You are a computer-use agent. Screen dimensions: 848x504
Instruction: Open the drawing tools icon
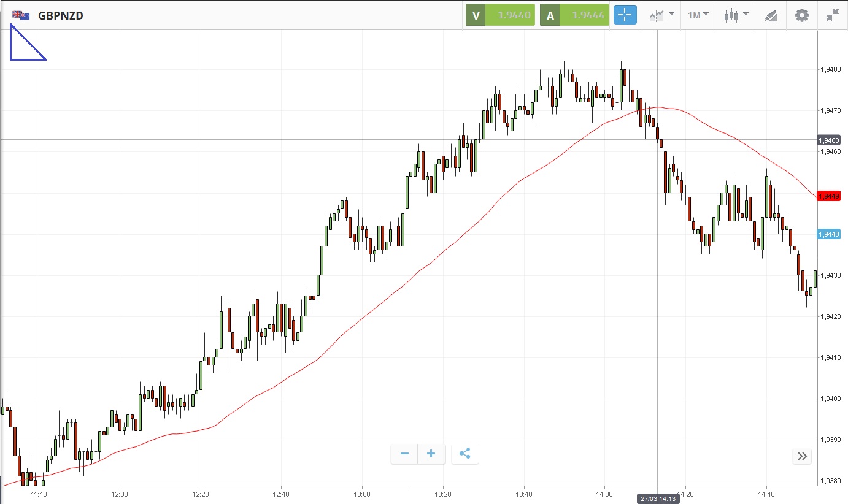(771, 16)
